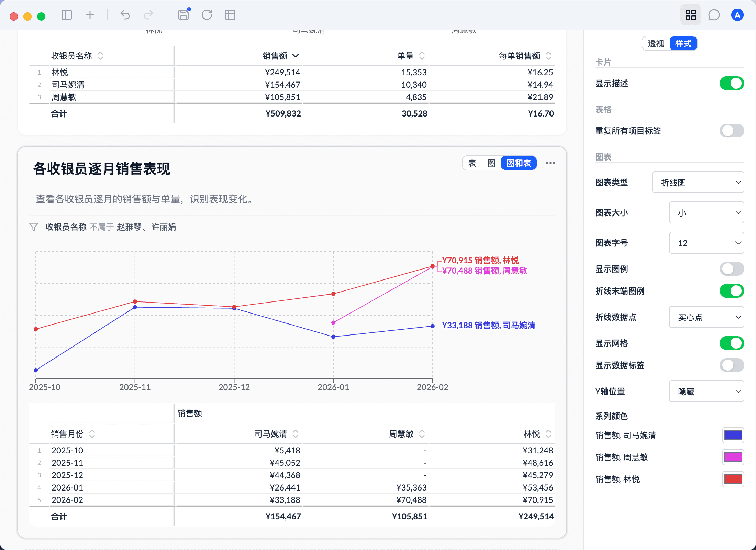Click the filter funnel icon
The width and height of the screenshot is (756, 550).
pos(34,227)
